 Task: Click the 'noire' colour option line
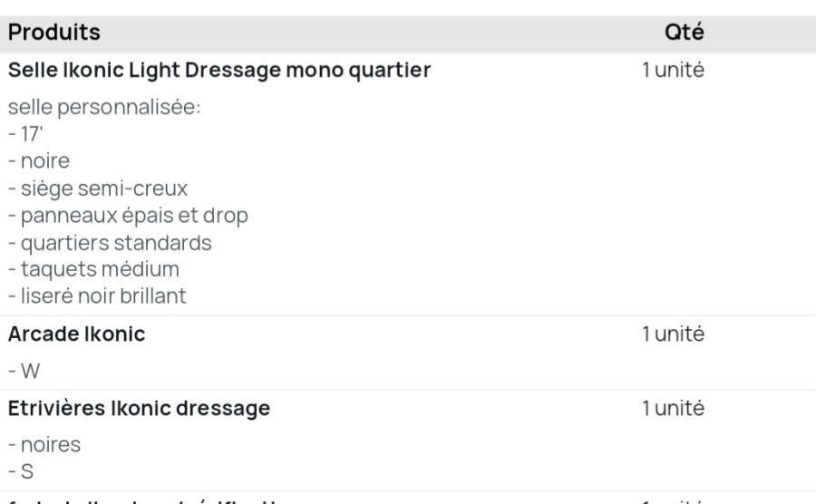tap(39, 161)
